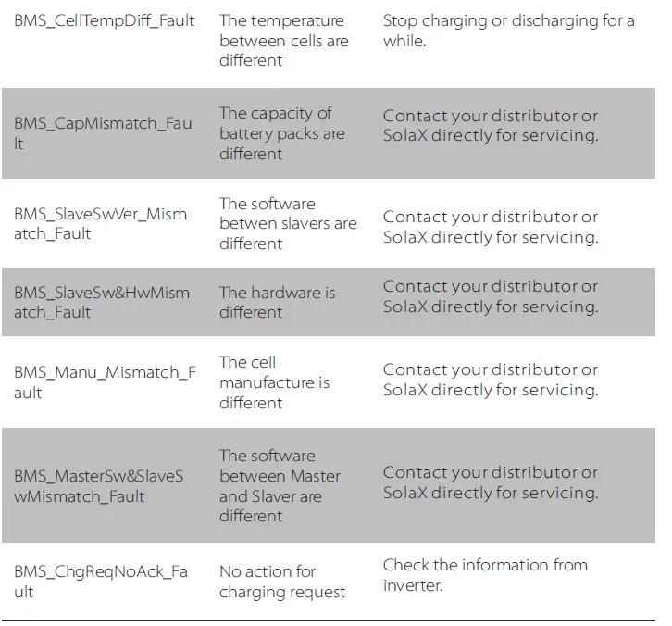Viewport: 672px width, 626px height.
Task: Click "Check the information from inverter" text
Action: (x=484, y=574)
